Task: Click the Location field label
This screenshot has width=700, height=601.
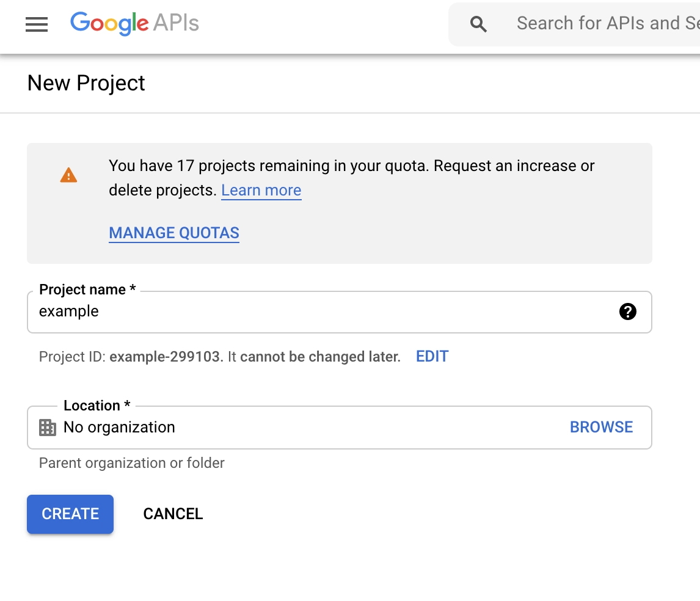Action: pos(97,406)
